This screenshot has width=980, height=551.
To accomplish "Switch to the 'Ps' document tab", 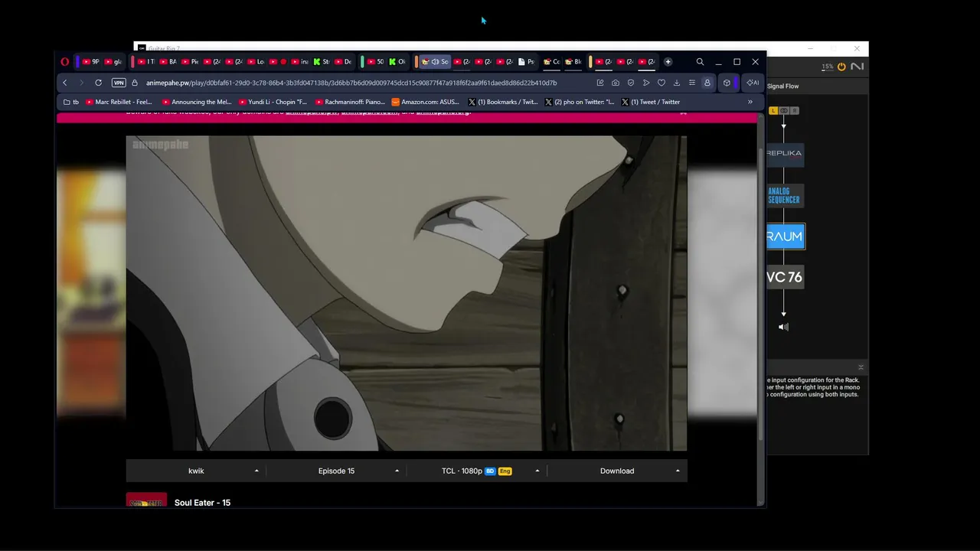I will [526, 62].
